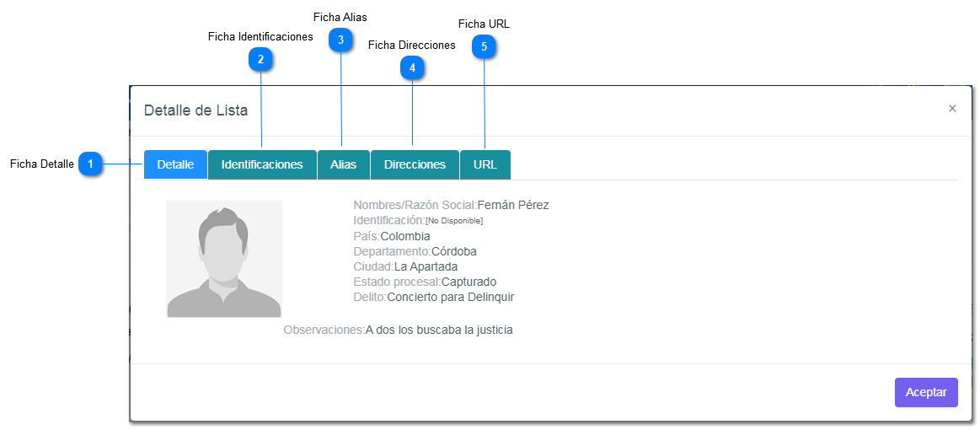Viewport: 980px width, 430px height.
Task: Click the '[No Disponible]' identification text
Action: (454, 221)
